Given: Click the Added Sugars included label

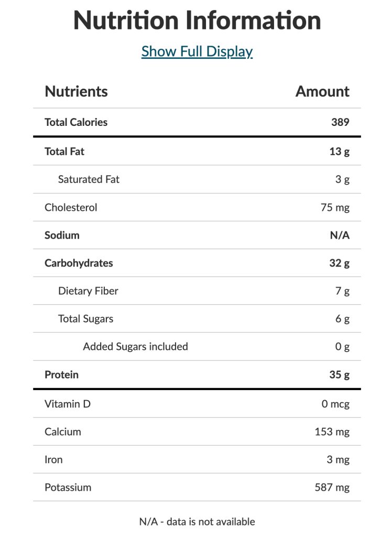Looking at the screenshot, I should click(136, 347).
